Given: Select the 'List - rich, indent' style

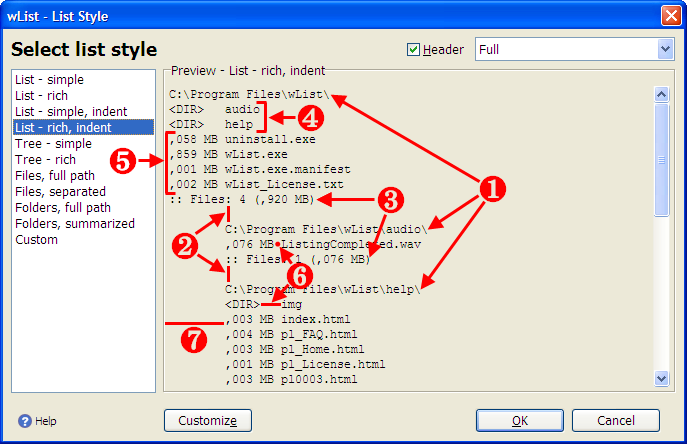Looking at the screenshot, I should pos(83,128).
